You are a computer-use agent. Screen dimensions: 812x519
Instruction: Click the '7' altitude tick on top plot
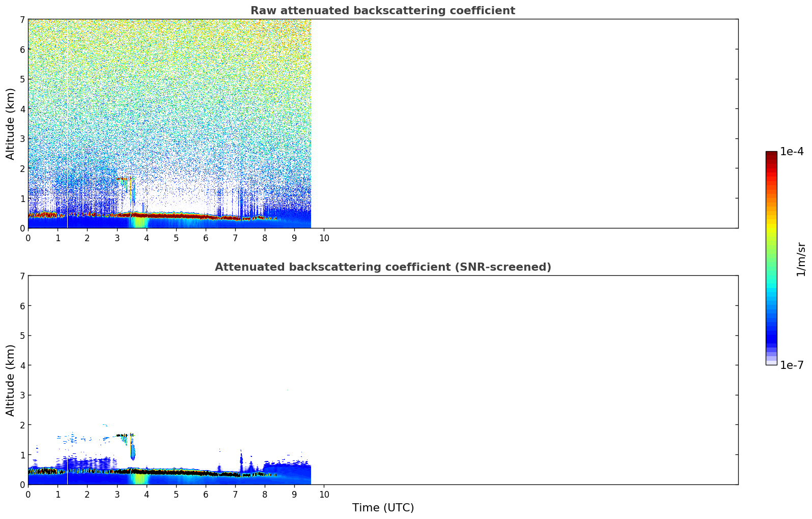click(22, 19)
